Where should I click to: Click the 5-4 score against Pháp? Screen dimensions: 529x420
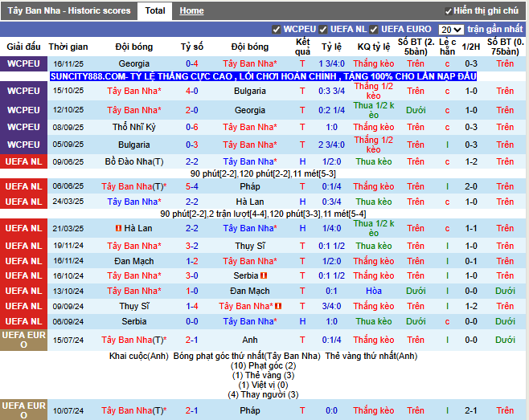coord(191,186)
